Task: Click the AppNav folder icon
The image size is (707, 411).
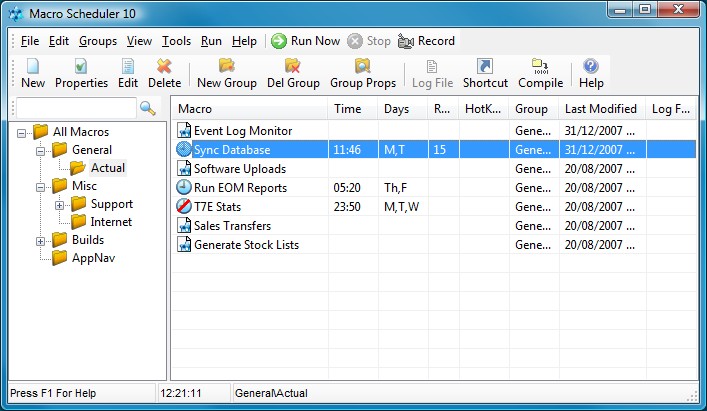Action: point(60,258)
